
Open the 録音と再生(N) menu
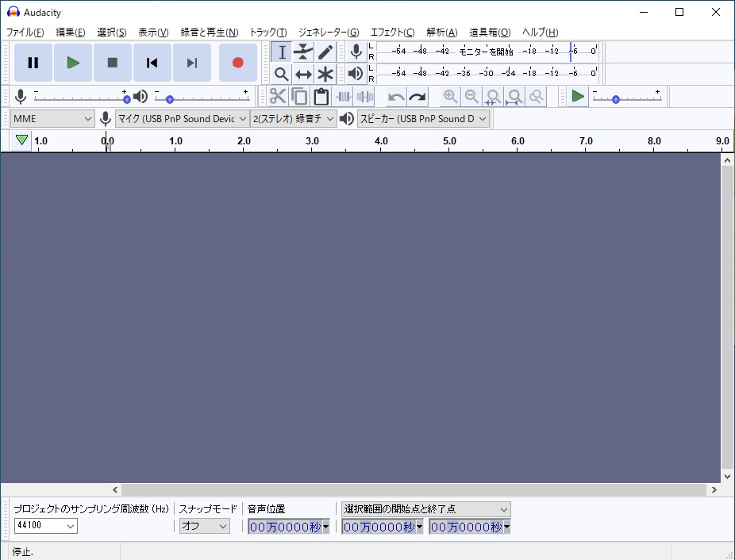[209, 33]
